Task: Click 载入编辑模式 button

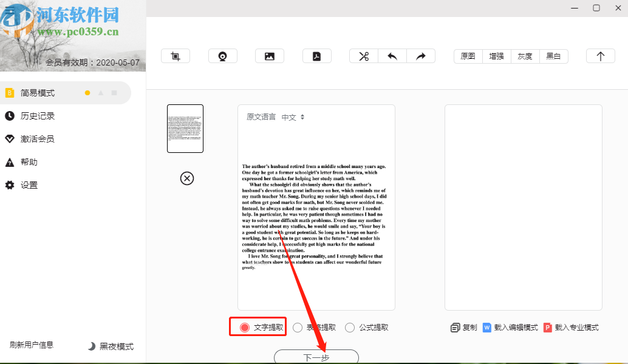Action: 516,328
